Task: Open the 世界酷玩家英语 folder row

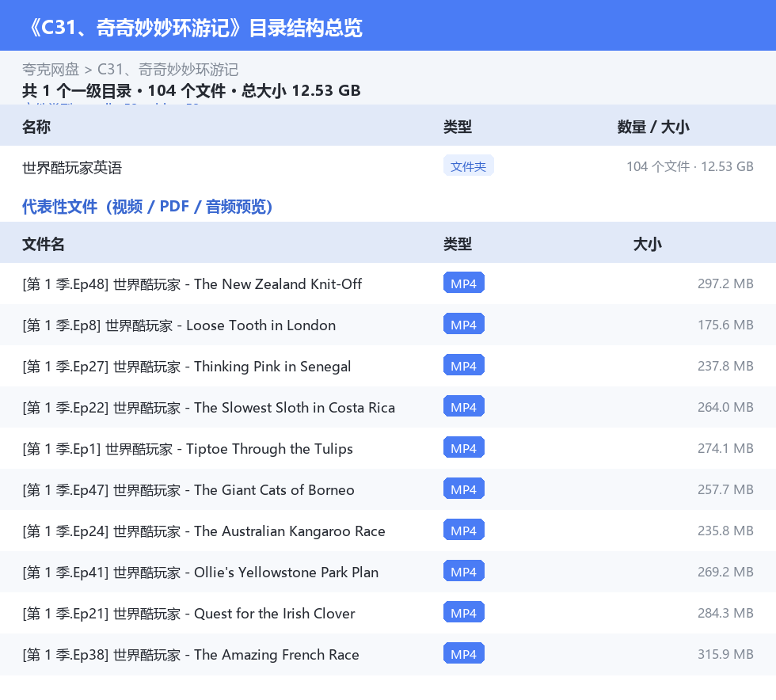Action: point(388,167)
